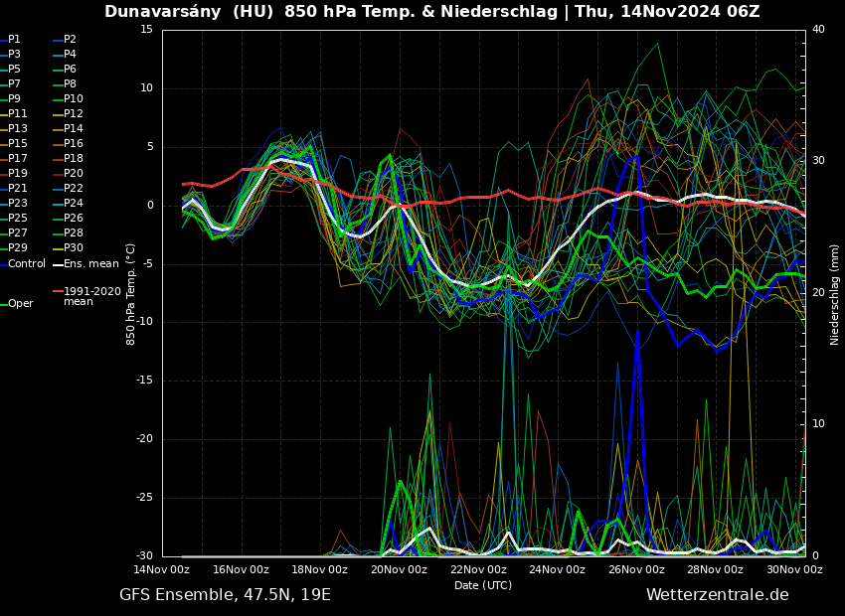Click the Control run legend entry
The image size is (845, 616).
point(27,264)
